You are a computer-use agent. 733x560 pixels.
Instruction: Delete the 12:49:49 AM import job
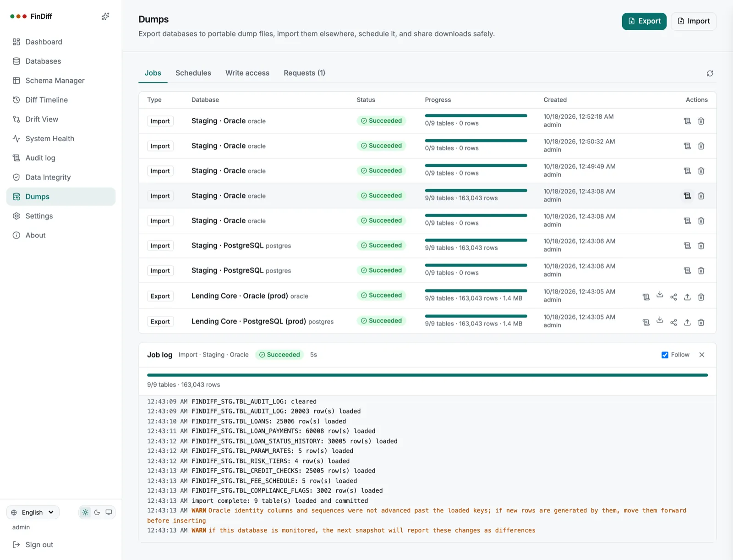point(701,171)
